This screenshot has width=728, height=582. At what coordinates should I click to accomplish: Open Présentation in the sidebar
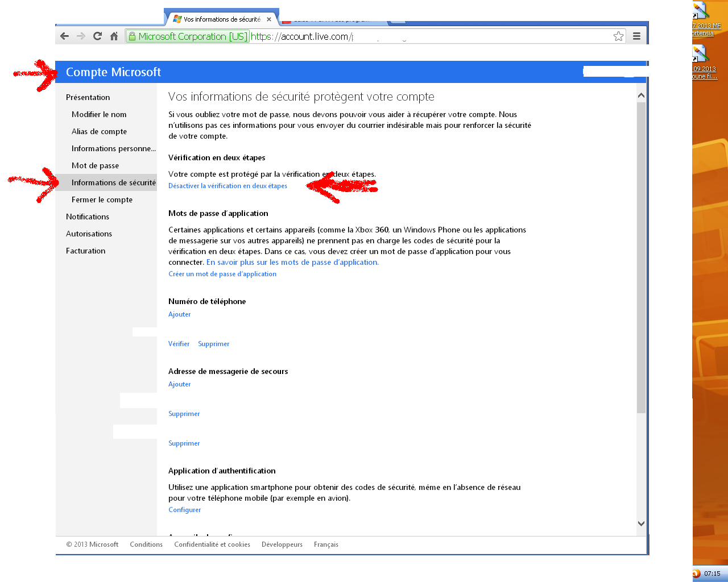[88, 97]
